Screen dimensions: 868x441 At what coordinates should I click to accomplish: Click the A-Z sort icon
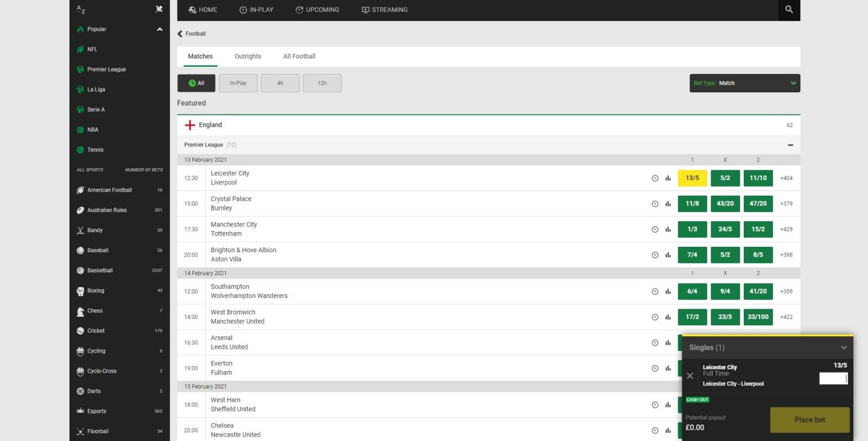[81, 9]
